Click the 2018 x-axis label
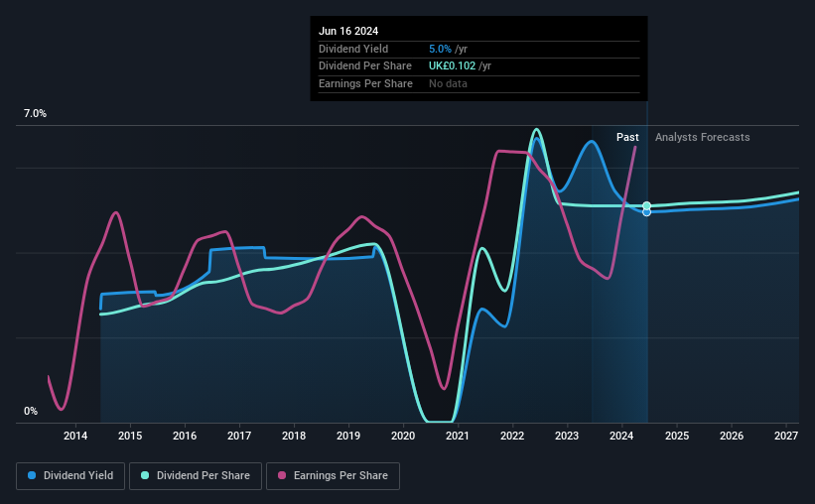Viewport: 815px width, 504px height. point(294,436)
